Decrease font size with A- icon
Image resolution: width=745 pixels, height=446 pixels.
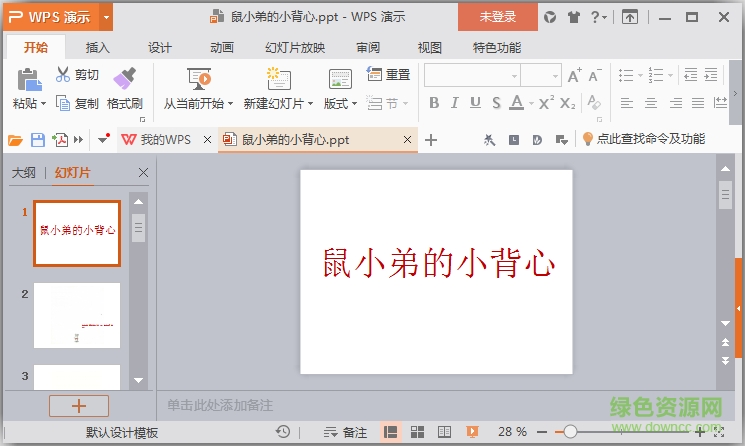point(594,76)
